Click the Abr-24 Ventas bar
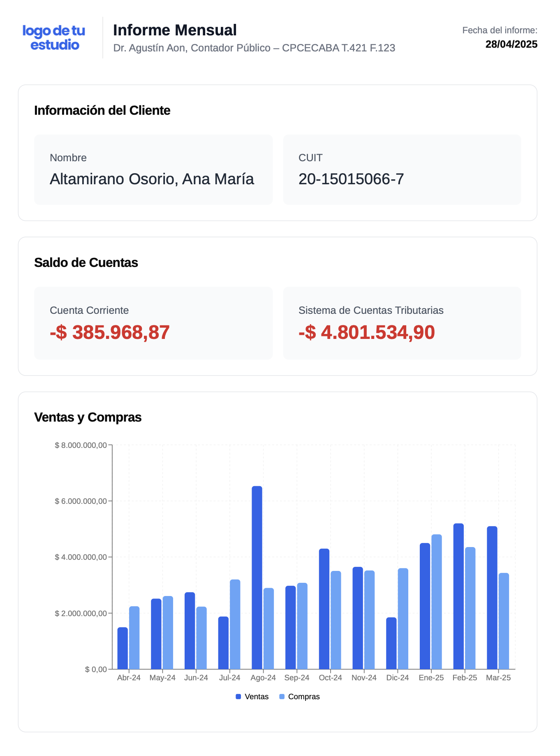This screenshot has height=756, width=560. pos(123,648)
